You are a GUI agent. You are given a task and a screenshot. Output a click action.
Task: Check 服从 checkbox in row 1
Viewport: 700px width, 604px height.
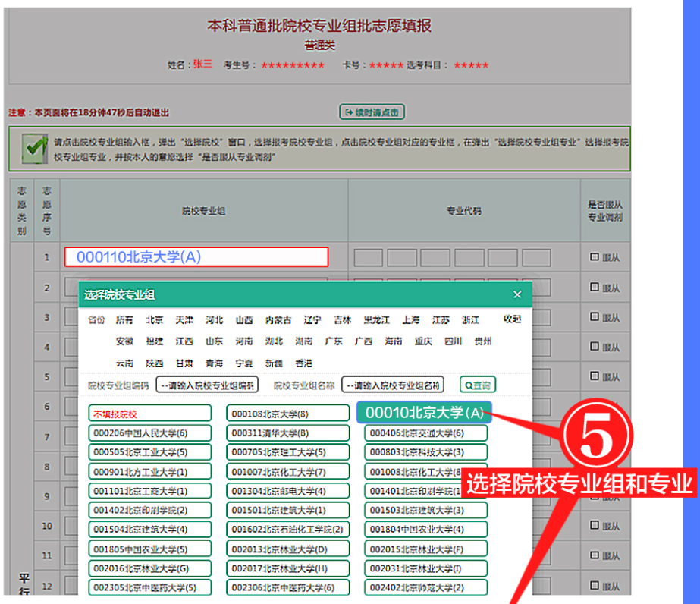click(x=594, y=257)
